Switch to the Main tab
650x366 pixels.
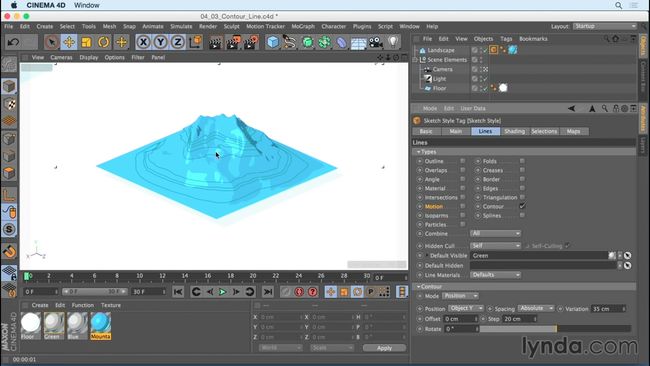pyautogui.click(x=455, y=131)
